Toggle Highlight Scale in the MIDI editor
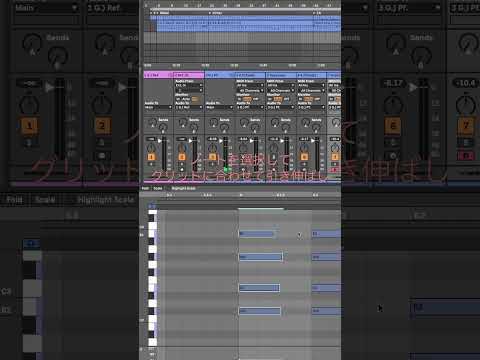This screenshot has width=480, height=360. pyautogui.click(x=184, y=188)
